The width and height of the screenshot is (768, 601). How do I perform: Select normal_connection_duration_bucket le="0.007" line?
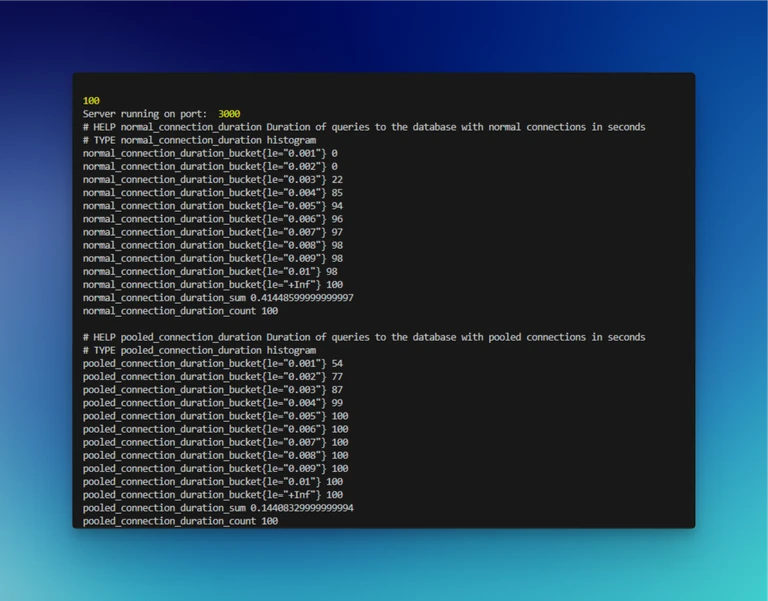(x=213, y=232)
